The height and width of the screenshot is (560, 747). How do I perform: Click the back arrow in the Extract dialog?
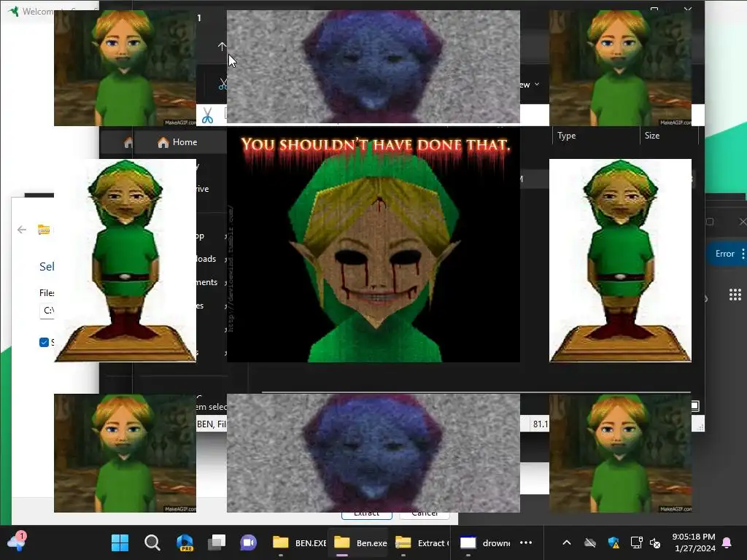tap(22, 230)
